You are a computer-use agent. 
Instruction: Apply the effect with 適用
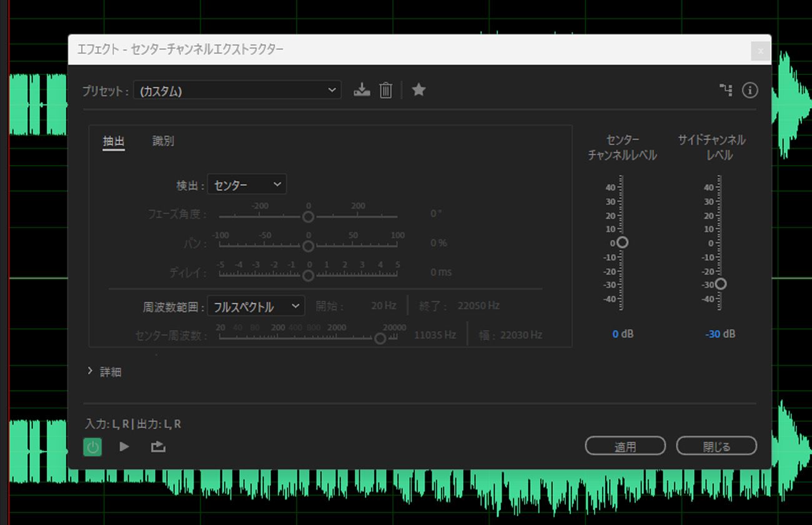pyautogui.click(x=625, y=446)
